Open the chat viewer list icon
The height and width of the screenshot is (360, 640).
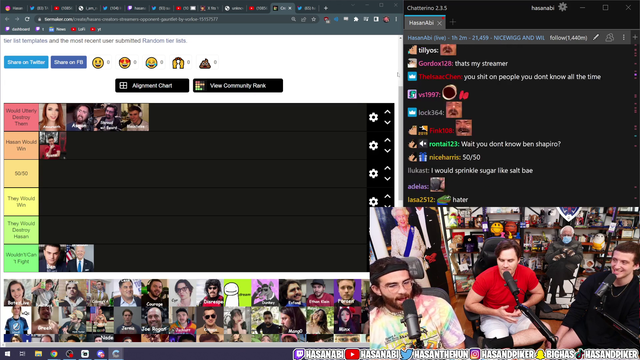(x=610, y=38)
